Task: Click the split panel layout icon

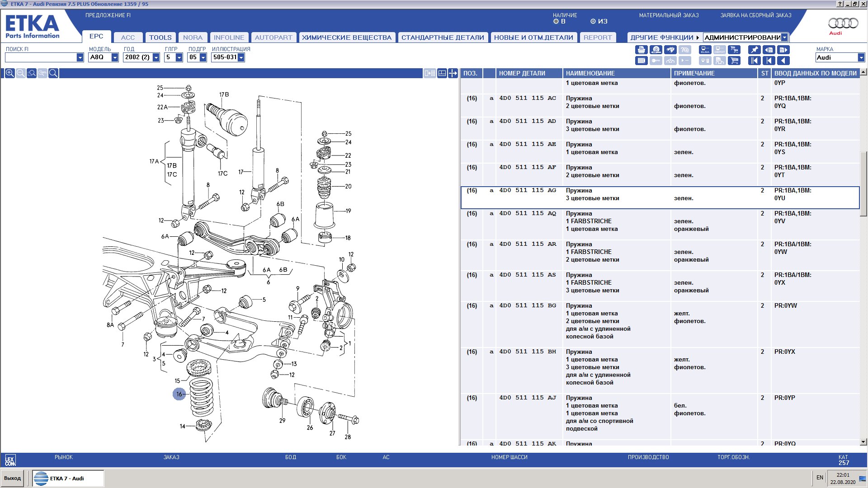Action: (x=442, y=73)
